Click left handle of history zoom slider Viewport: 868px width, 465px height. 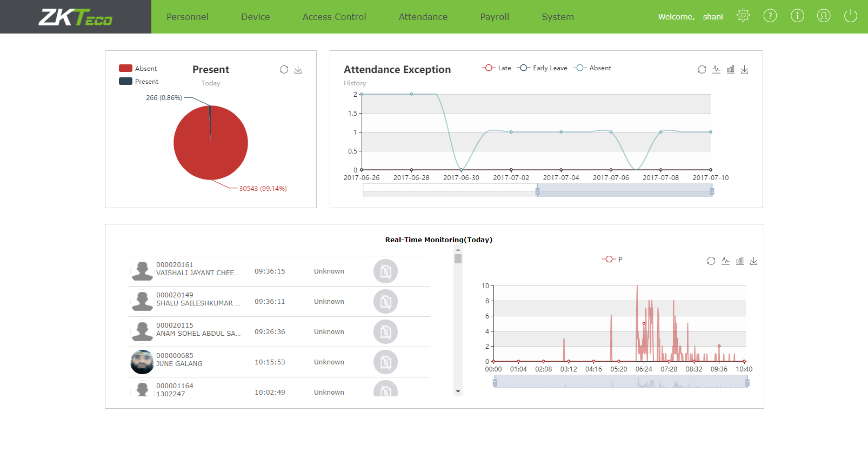[x=537, y=191]
